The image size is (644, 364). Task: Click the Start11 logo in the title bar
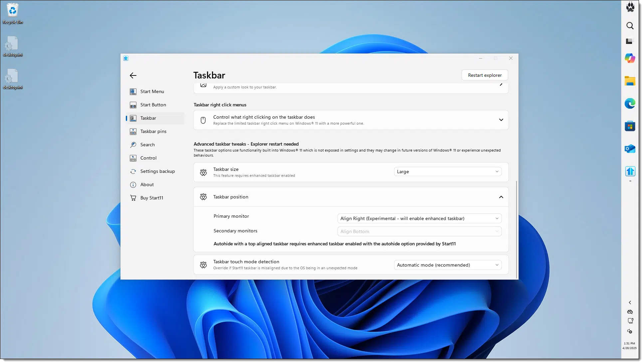[126, 58]
